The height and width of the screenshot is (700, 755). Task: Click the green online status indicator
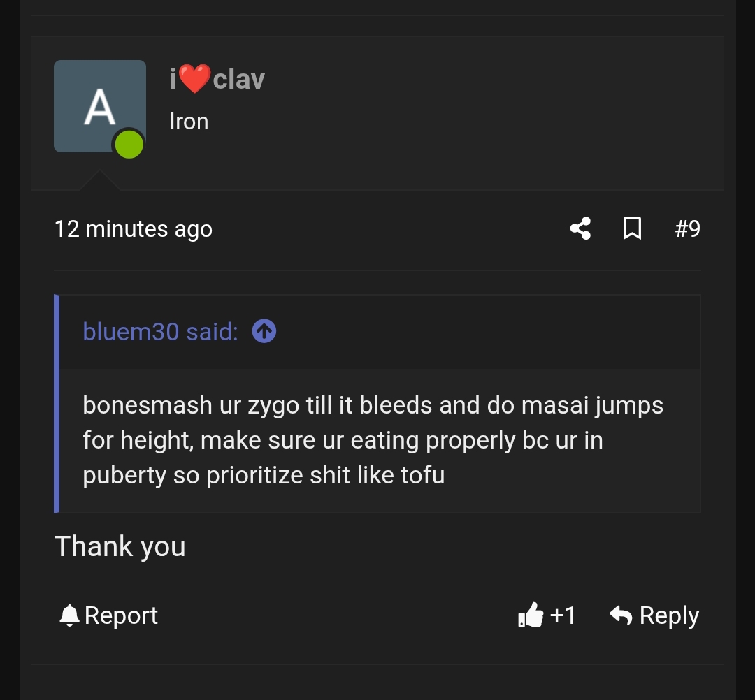[129, 144]
